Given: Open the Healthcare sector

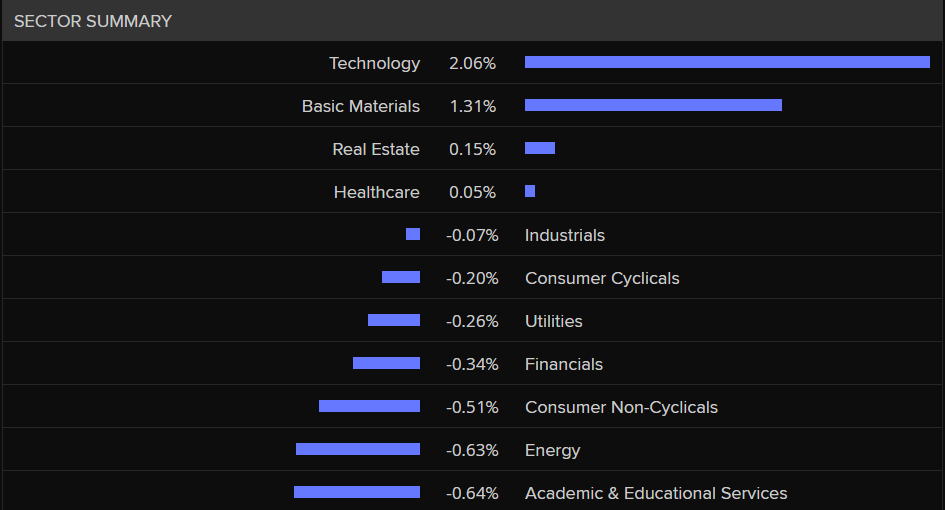Looking at the screenshot, I should pyautogui.click(x=376, y=192).
